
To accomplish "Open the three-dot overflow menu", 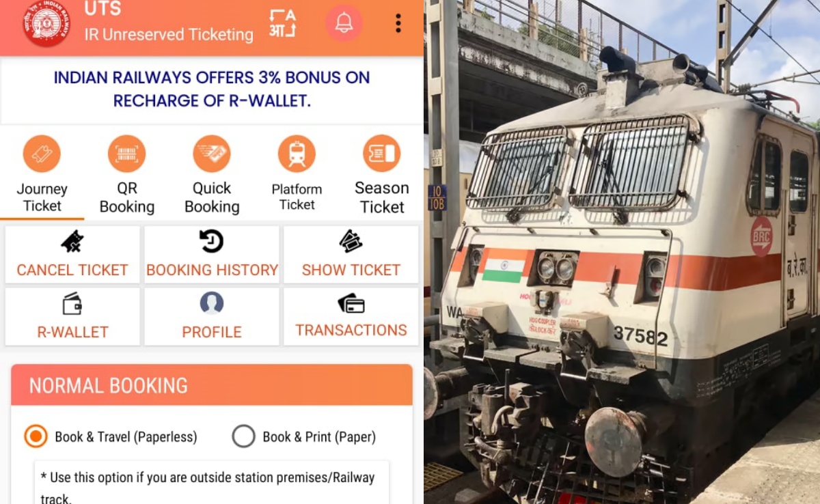I will [x=398, y=23].
